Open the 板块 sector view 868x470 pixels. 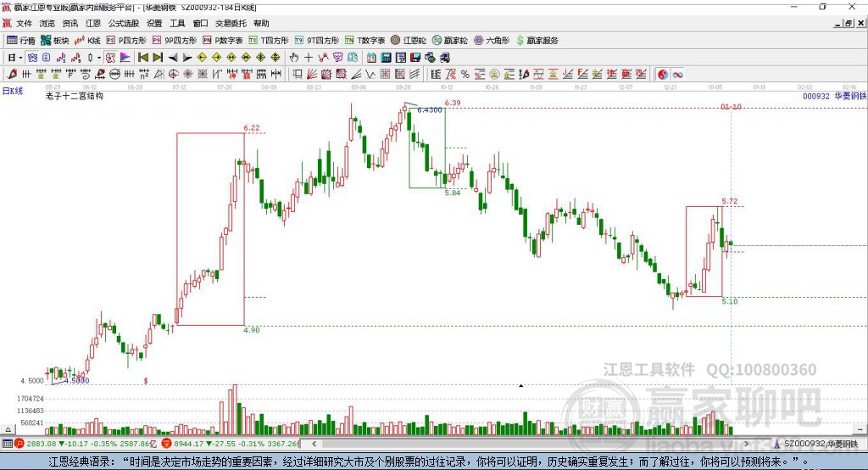[55, 41]
